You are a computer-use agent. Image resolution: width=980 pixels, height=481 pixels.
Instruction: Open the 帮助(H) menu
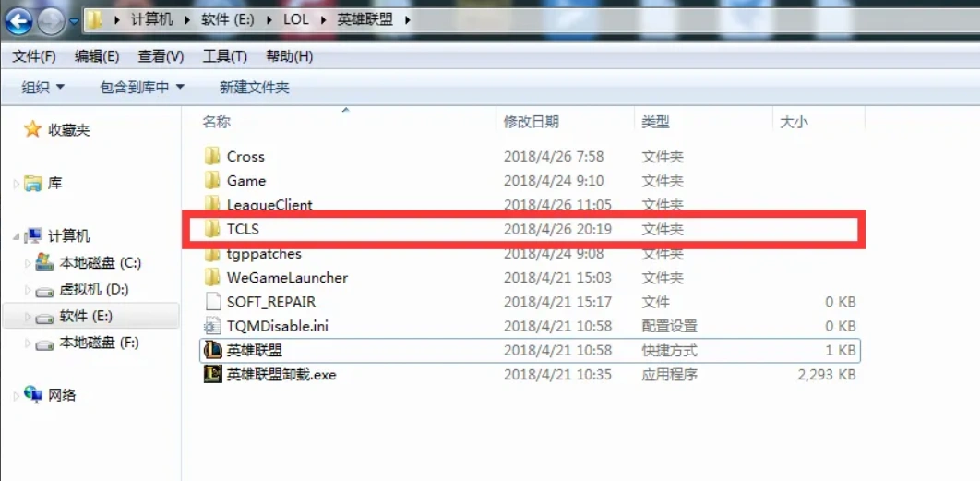point(290,57)
